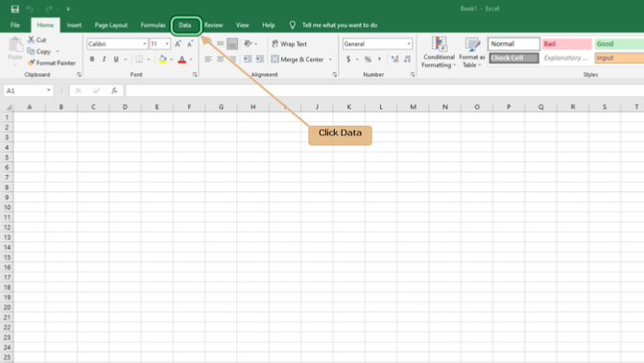Image resolution: width=644 pixels, height=363 pixels.
Task: Click the Copy button
Action: pyautogui.click(x=39, y=52)
